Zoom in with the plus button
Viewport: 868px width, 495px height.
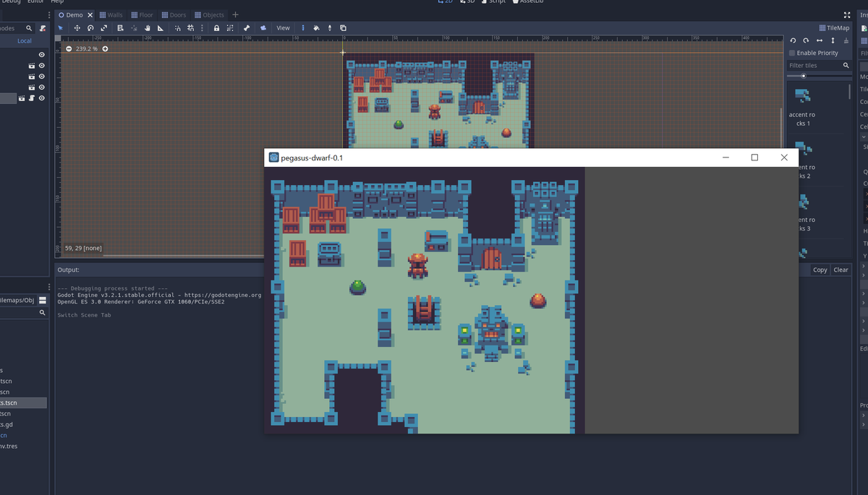pyautogui.click(x=105, y=48)
